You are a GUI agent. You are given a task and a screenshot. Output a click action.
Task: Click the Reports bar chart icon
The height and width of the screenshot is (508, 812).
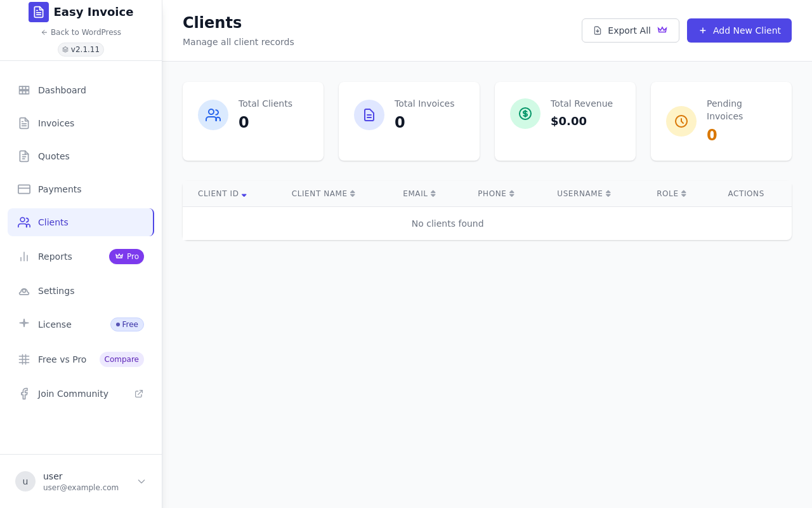click(24, 257)
